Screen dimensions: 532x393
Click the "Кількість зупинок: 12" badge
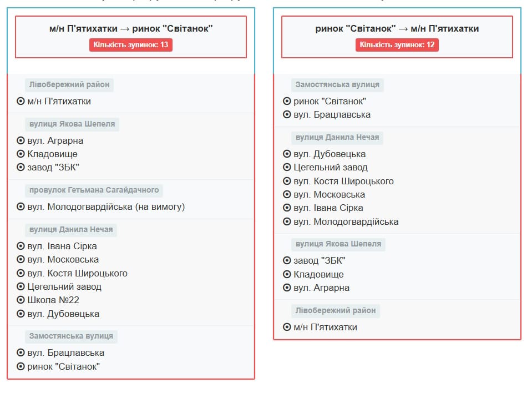coord(397,45)
